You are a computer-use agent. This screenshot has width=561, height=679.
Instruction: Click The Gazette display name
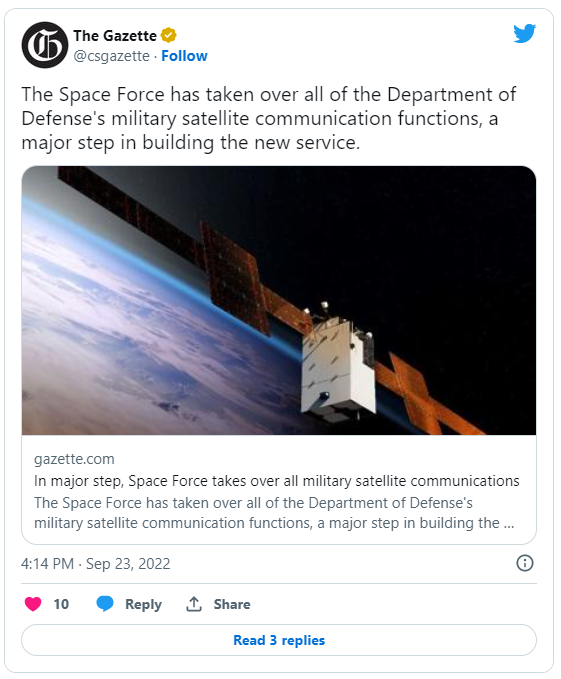pyautogui.click(x=115, y=36)
